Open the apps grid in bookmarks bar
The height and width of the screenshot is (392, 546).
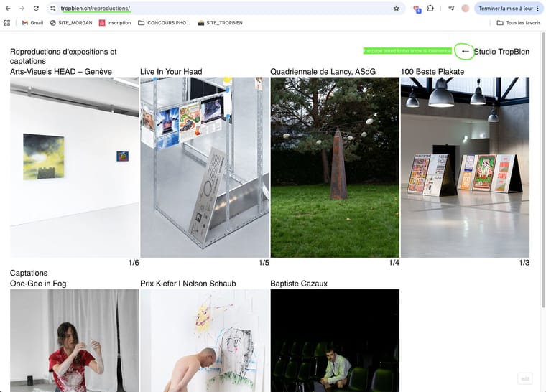[7, 23]
